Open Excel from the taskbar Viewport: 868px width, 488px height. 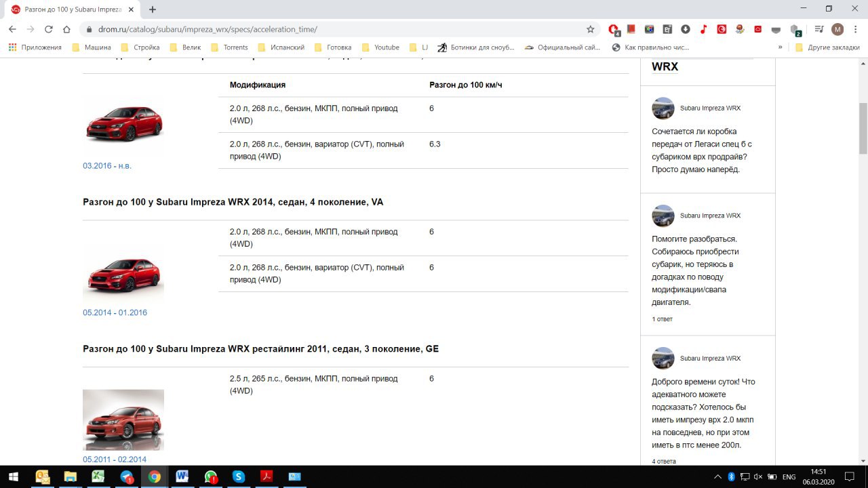click(x=98, y=476)
